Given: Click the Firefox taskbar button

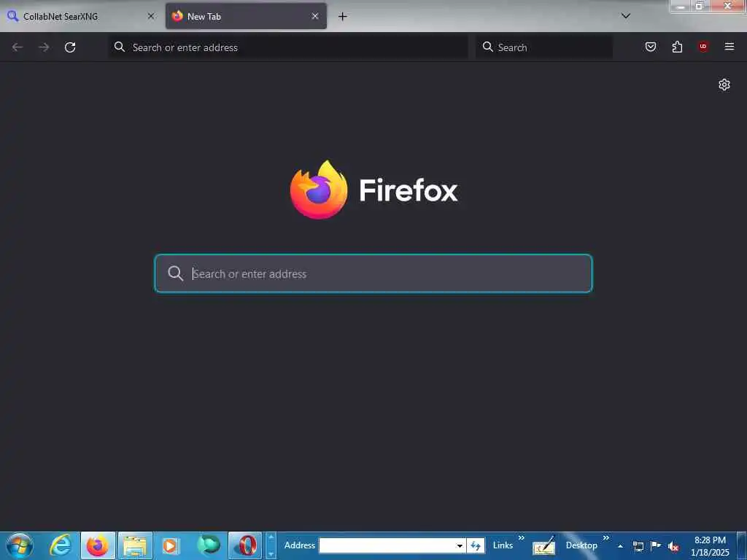Looking at the screenshot, I should coord(98,545).
